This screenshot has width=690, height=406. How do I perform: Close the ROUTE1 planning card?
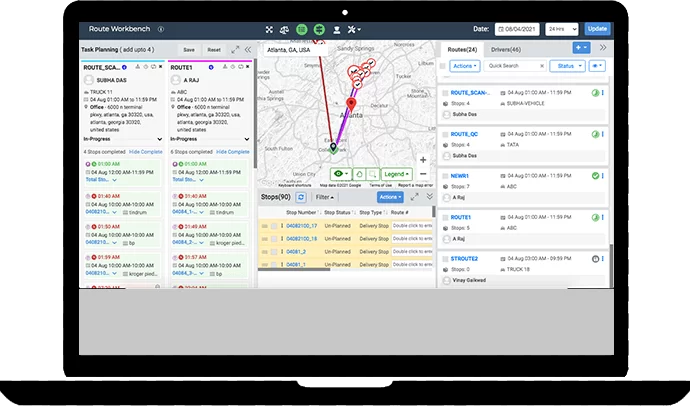[x=248, y=67]
